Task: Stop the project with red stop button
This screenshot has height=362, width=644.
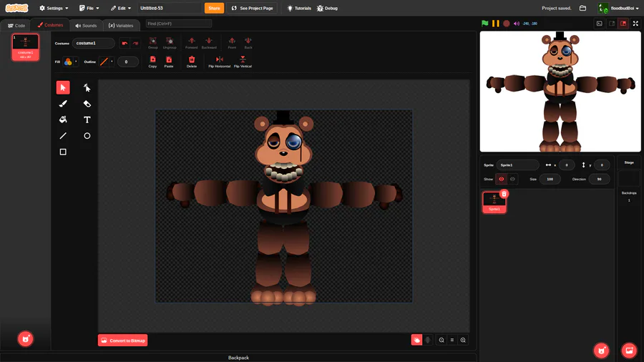Action: (x=507, y=24)
